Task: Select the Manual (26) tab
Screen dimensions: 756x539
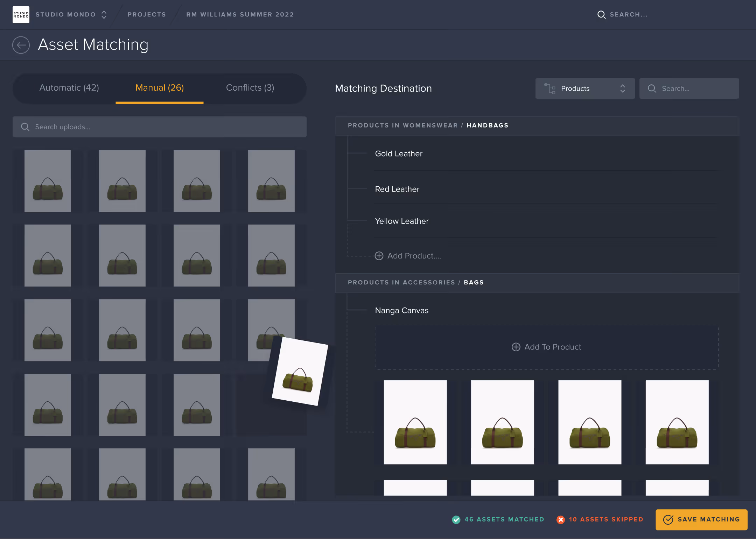Action: (x=160, y=88)
